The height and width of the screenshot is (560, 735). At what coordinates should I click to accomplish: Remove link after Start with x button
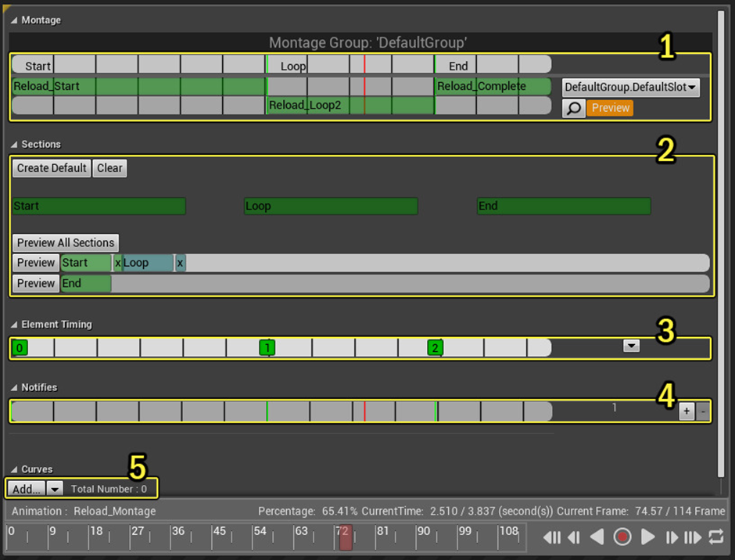(117, 263)
